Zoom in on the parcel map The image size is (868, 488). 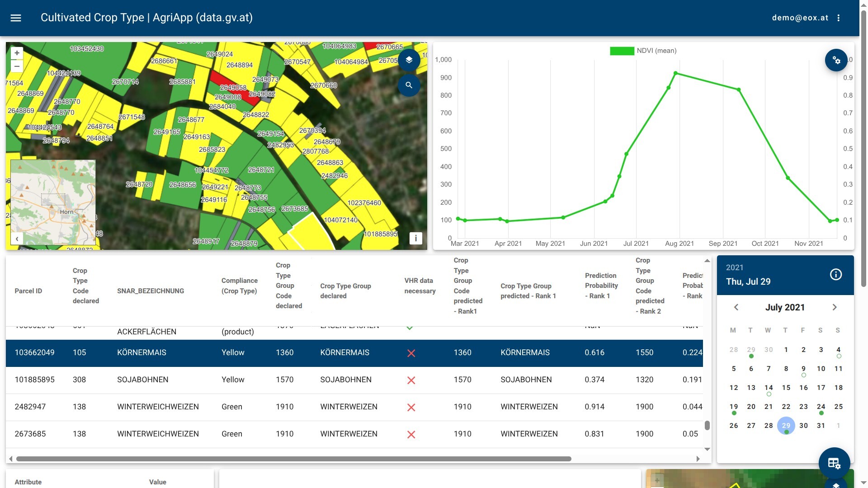pos(17,53)
